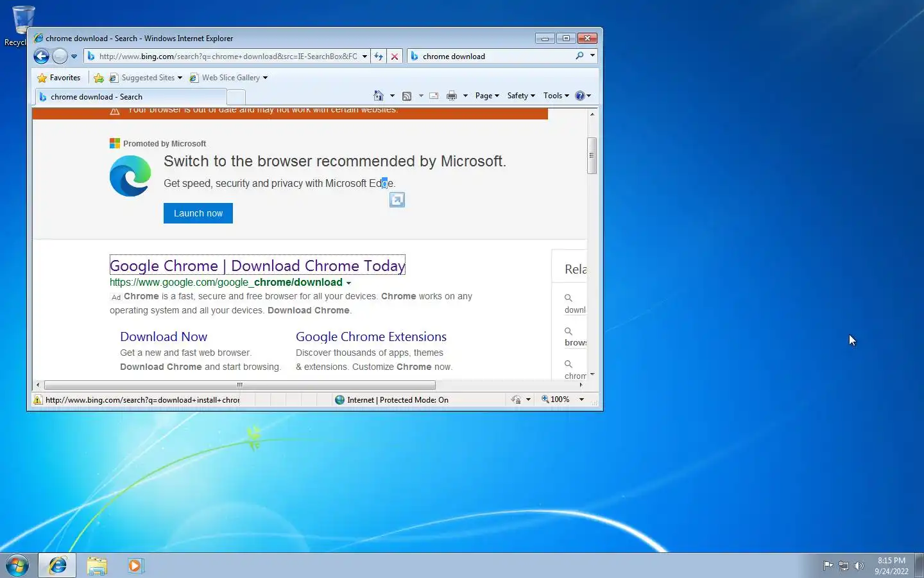
Task: Open the Help question mark menu
Action: 583,96
